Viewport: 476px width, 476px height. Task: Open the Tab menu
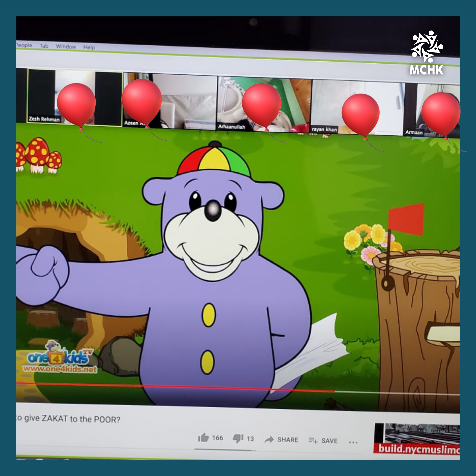pos(44,46)
